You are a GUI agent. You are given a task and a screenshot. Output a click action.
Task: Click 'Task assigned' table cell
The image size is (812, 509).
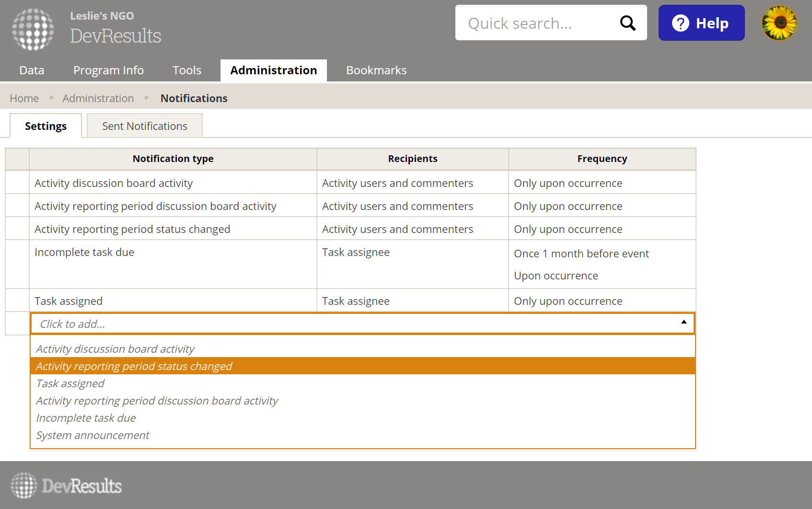[173, 301]
